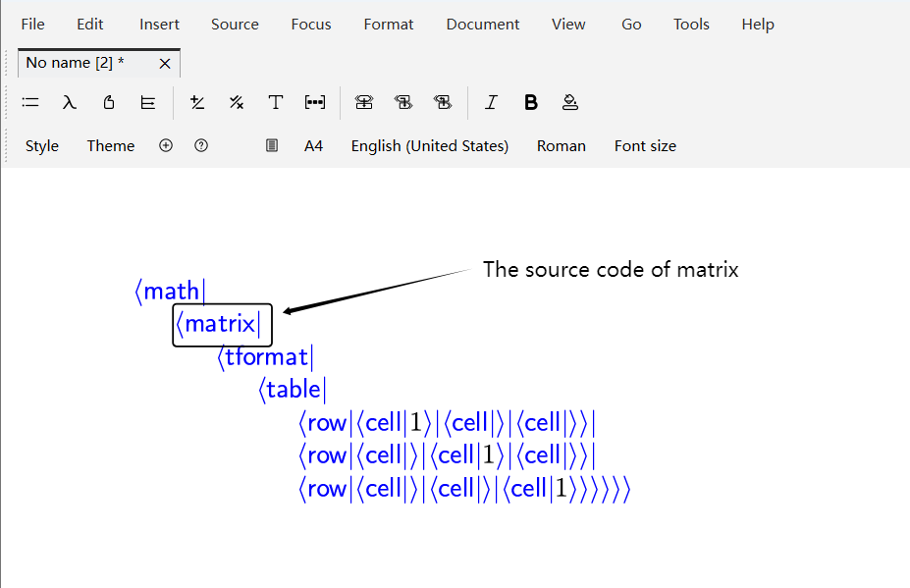Viewport: 910px width, 588px height.
Task: Click the list (itemize) icon in toolbar
Action: [30, 102]
